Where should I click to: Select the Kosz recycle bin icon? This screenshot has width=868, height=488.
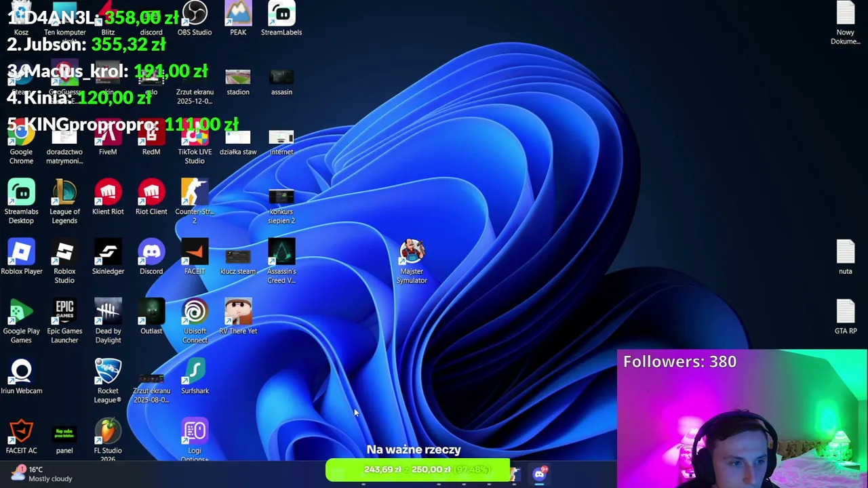click(21, 18)
